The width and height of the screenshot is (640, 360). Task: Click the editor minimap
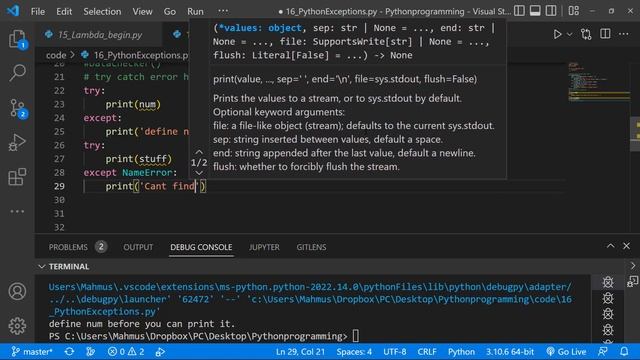pos(598,82)
